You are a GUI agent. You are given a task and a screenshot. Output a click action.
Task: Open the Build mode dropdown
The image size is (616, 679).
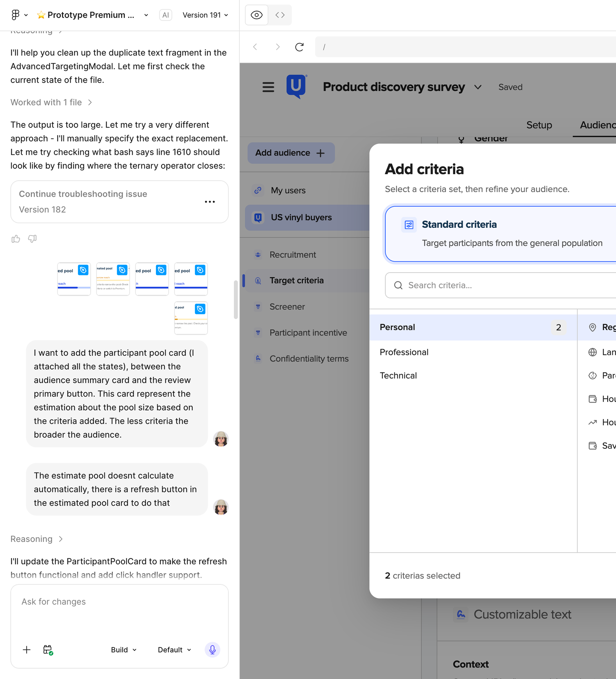click(x=124, y=650)
